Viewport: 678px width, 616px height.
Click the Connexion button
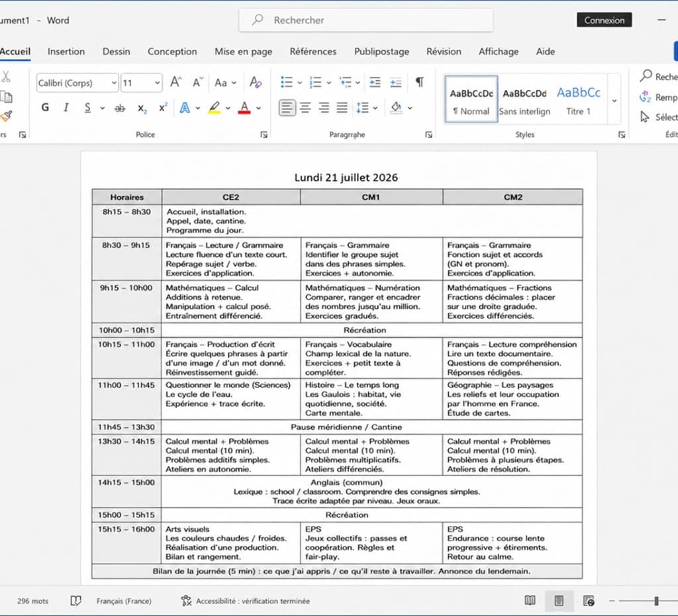coord(604,20)
